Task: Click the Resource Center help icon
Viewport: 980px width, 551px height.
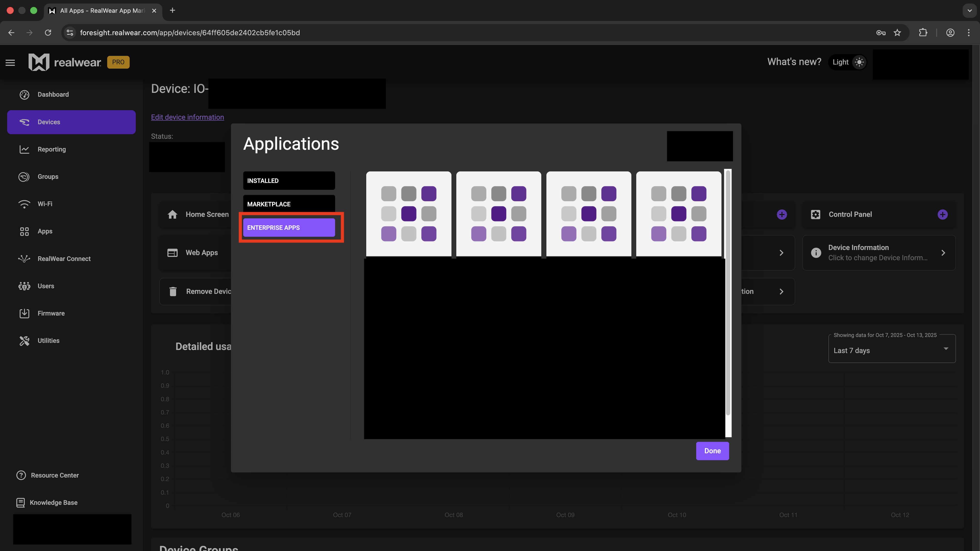Action: click(x=21, y=475)
